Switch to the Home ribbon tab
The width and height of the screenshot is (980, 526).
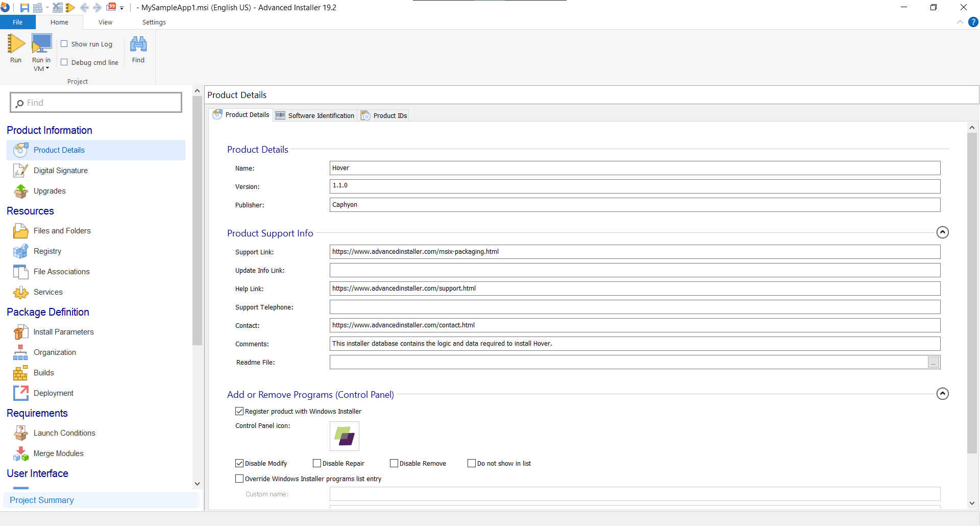click(59, 22)
